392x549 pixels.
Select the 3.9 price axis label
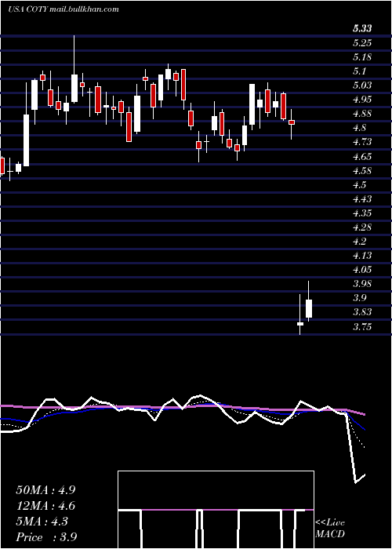click(x=359, y=298)
